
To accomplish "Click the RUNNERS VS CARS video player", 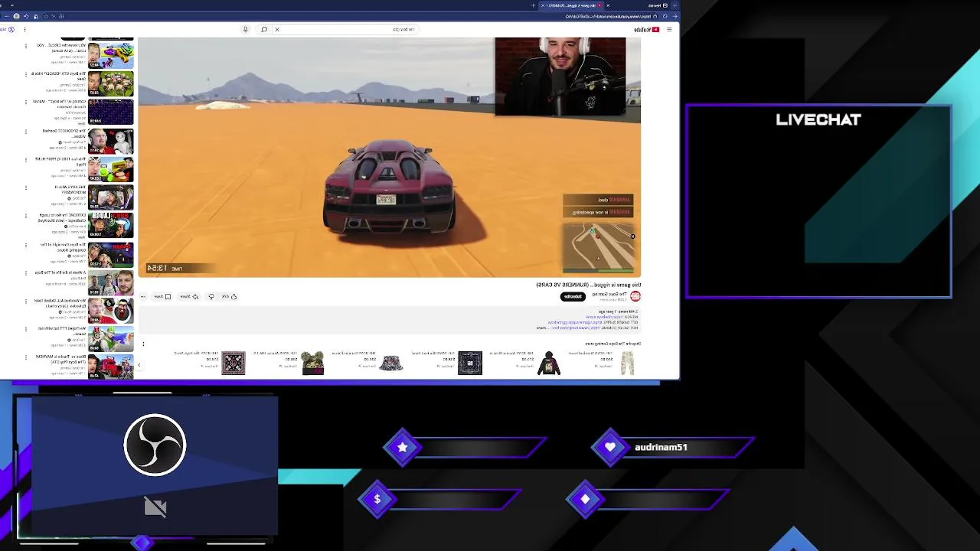I will tap(389, 157).
